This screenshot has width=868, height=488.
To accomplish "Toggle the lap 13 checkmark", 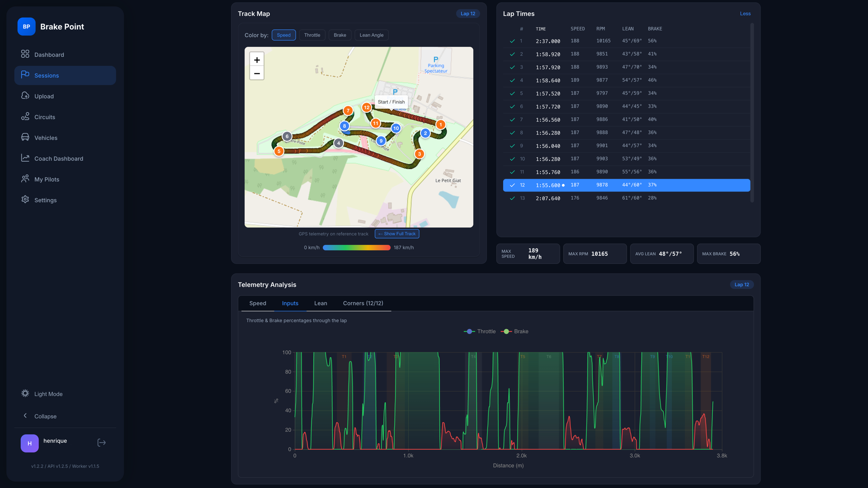I will pyautogui.click(x=512, y=198).
